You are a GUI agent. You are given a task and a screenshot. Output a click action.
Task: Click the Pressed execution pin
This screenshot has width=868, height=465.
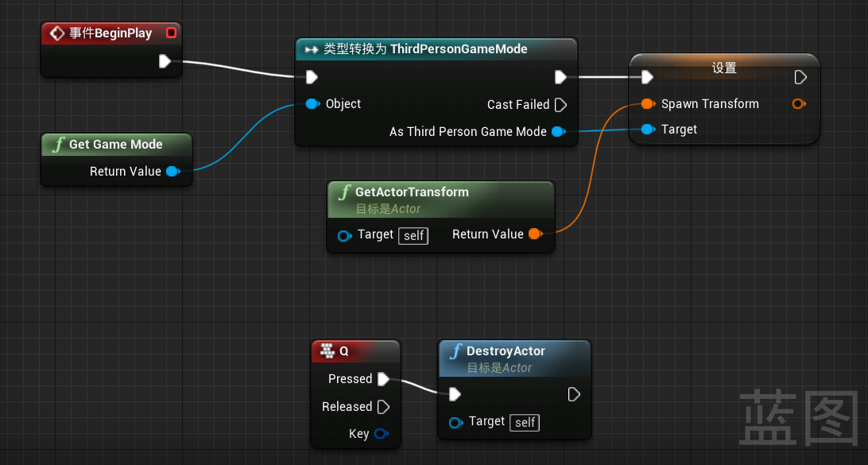[x=383, y=378]
